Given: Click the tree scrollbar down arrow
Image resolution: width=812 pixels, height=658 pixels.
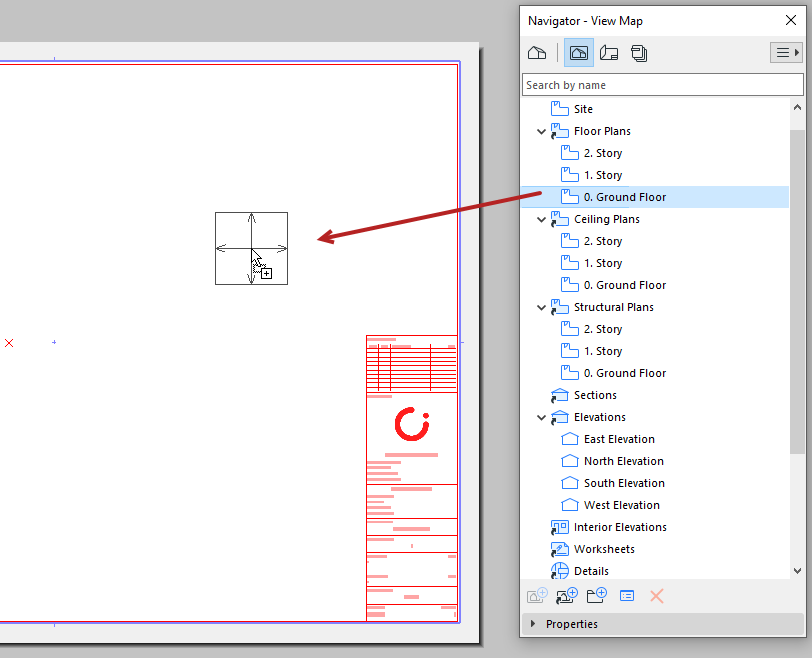Looking at the screenshot, I should [x=798, y=571].
